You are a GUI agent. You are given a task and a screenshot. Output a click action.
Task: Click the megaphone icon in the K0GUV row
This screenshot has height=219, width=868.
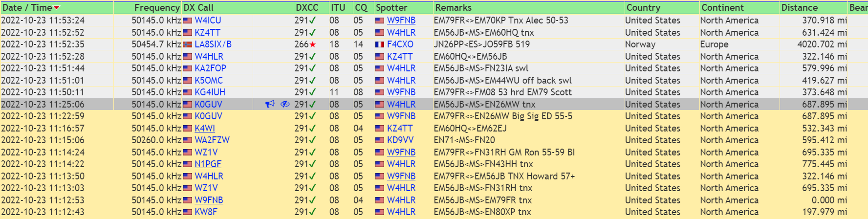point(270,104)
